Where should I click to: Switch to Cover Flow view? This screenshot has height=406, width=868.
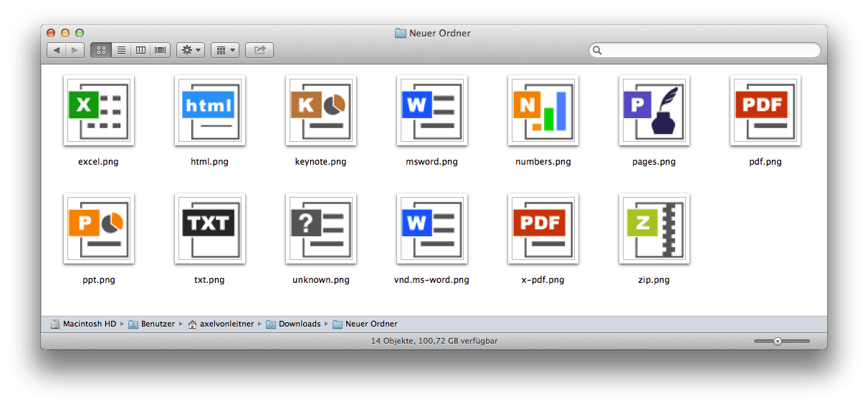point(161,50)
